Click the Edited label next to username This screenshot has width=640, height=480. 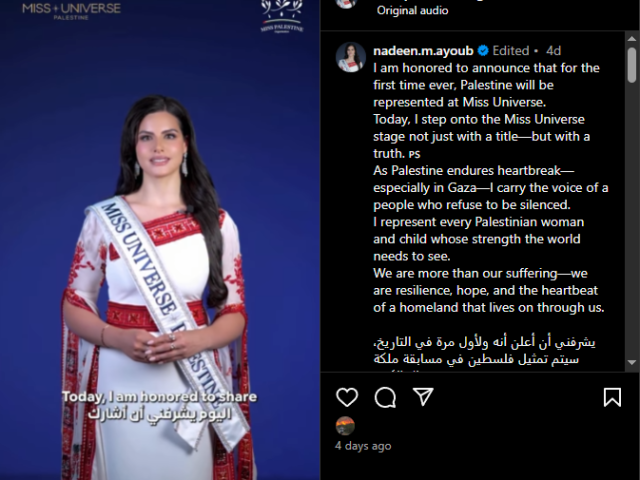point(511,51)
